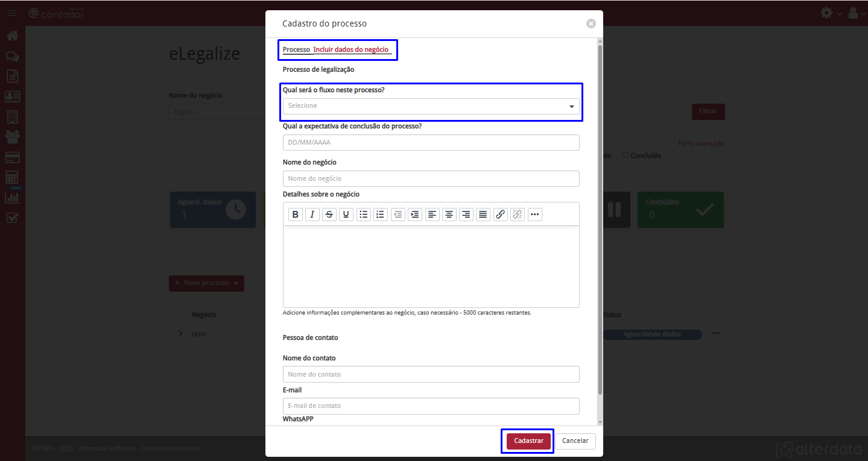This screenshot has height=461, width=868.
Task: Open the checkmark task sidebar icon
Action: (12, 218)
